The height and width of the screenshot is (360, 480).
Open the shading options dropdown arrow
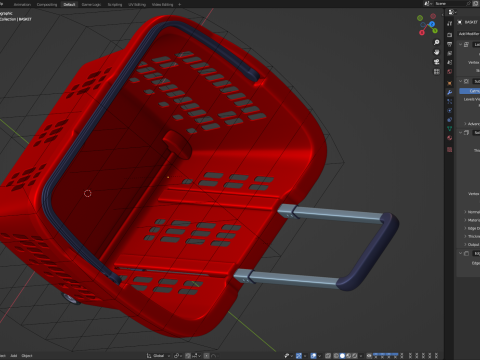click(x=361, y=356)
